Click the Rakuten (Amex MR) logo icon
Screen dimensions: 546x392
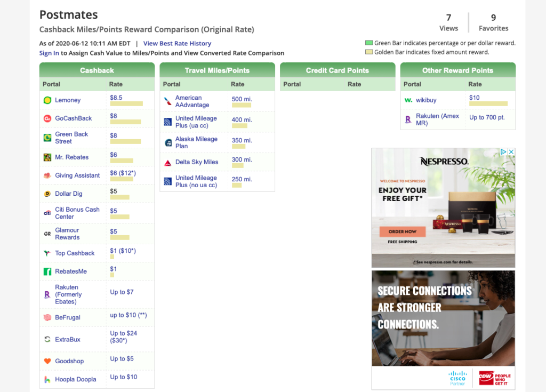(408, 119)
